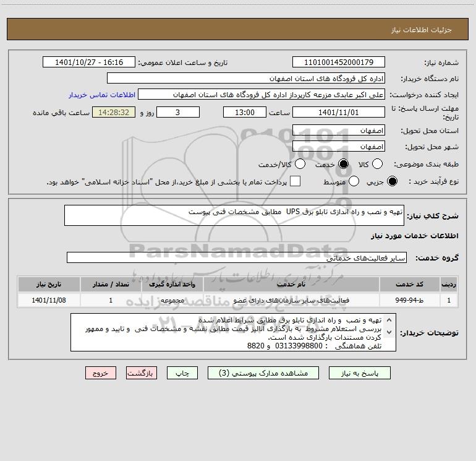The image size is (476, 461).
Task: Click the deadline date field 1401/11/01
Action: pyautogui.click(x=339, y=112)
